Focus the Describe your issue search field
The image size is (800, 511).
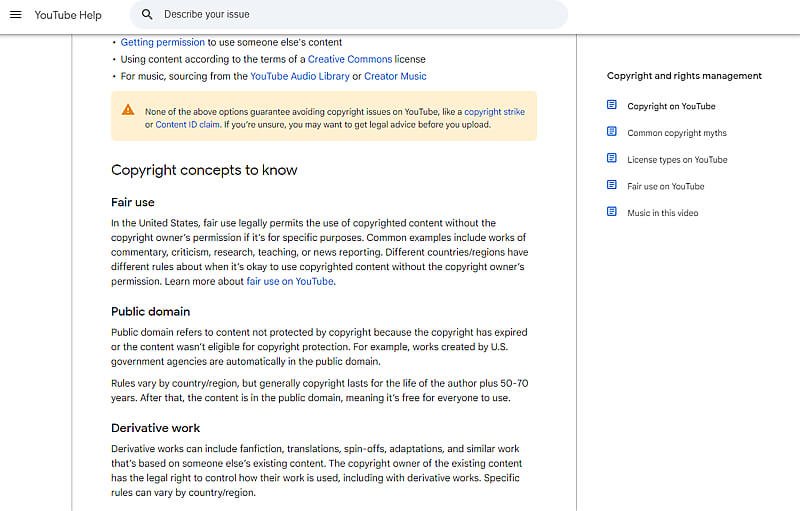tap(348, 14)
